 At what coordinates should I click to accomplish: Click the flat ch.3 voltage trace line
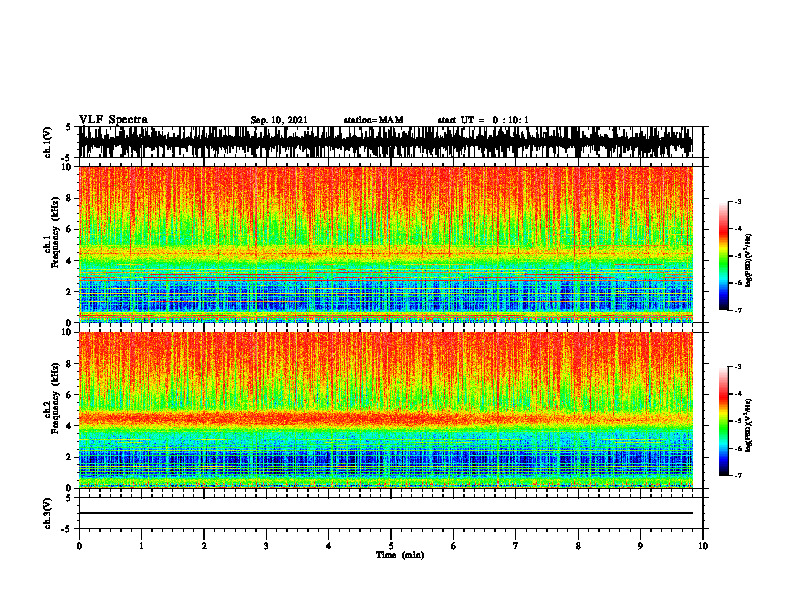[385, 513]
